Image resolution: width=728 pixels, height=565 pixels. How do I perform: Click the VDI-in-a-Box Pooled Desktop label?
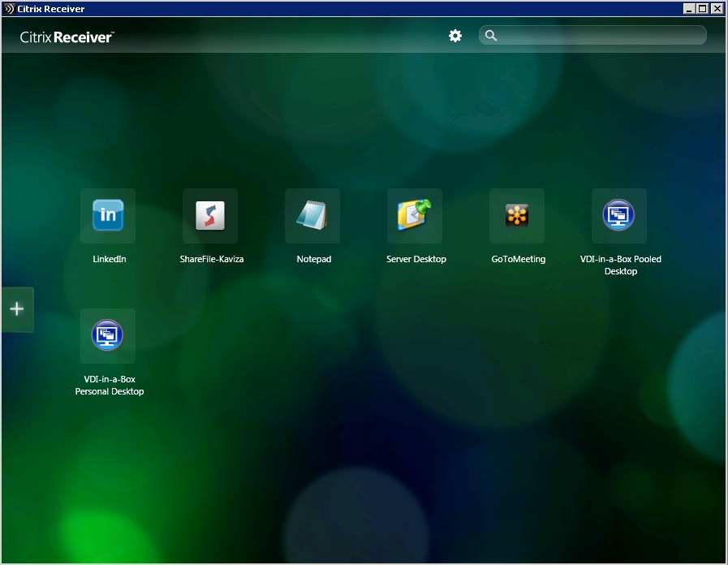[619, 265]
